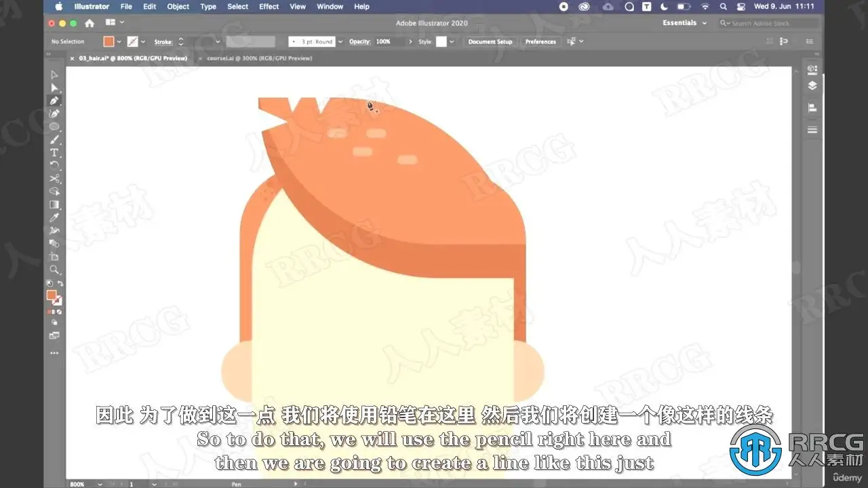868x488 pixels.
Task: Open the Type menu
Action: (x=208, y=7)
